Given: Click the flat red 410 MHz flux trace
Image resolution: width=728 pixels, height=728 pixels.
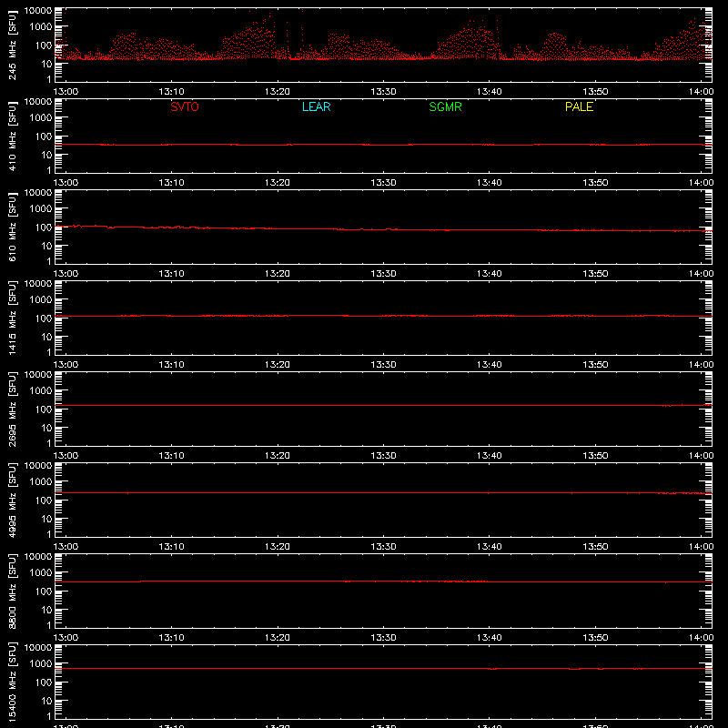Looking at the screenshot, I should coord(383,145).
